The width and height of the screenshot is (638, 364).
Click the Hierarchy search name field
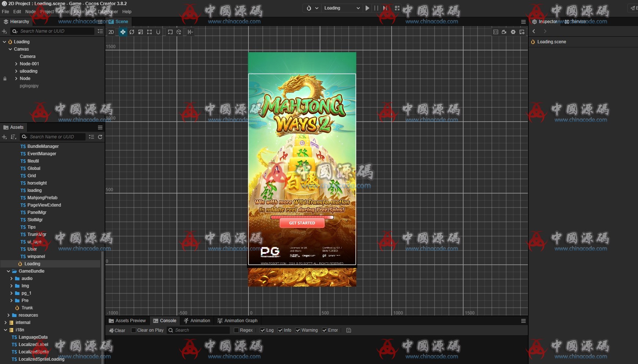(x=55, y=31)
